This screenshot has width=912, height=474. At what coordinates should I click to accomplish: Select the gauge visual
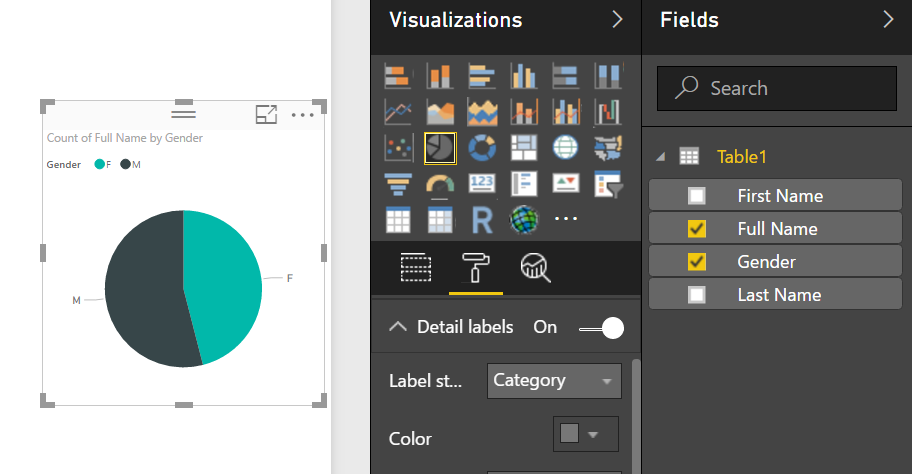click(440, 184)
